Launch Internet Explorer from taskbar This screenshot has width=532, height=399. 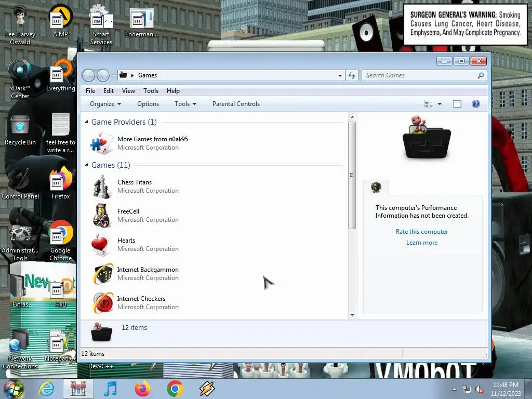coord(46,389)
